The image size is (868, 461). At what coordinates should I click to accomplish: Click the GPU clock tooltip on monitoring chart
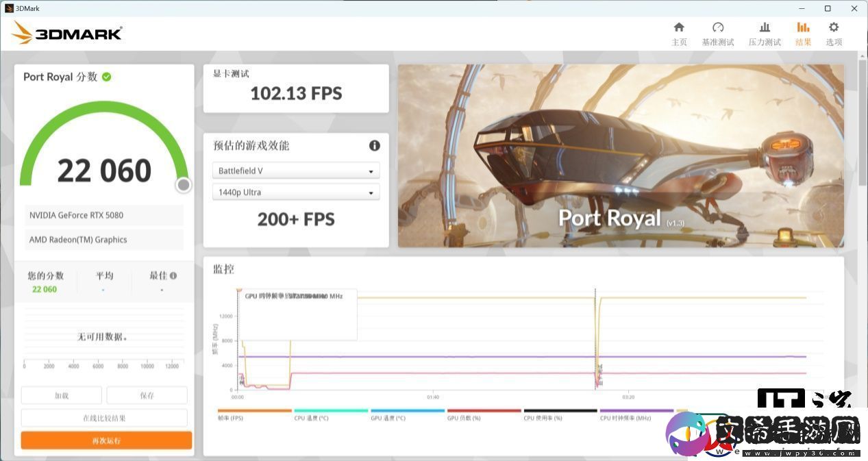point(297,314)
